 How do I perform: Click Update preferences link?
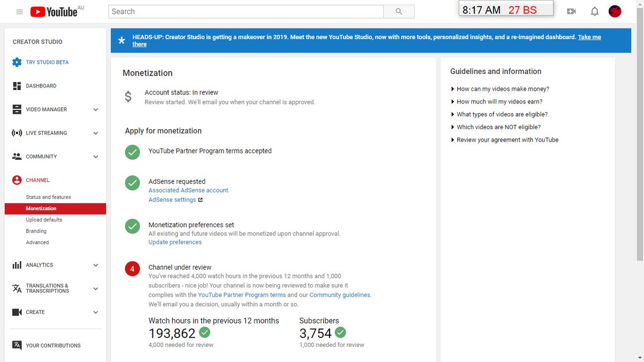click(x=175, y=242)
